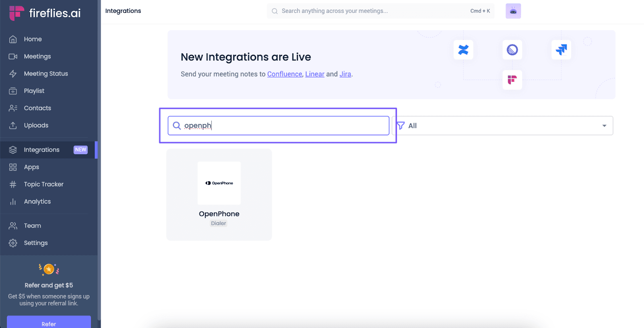This screenshot has height=328, width=644.
Task: Click the integrations search magnifier icon
Action: pos(177,126)
